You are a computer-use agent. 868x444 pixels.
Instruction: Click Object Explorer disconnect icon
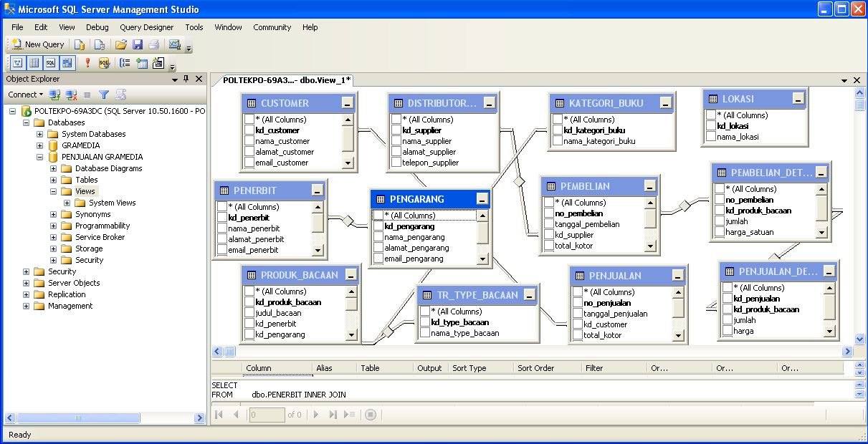pos(71,95)
